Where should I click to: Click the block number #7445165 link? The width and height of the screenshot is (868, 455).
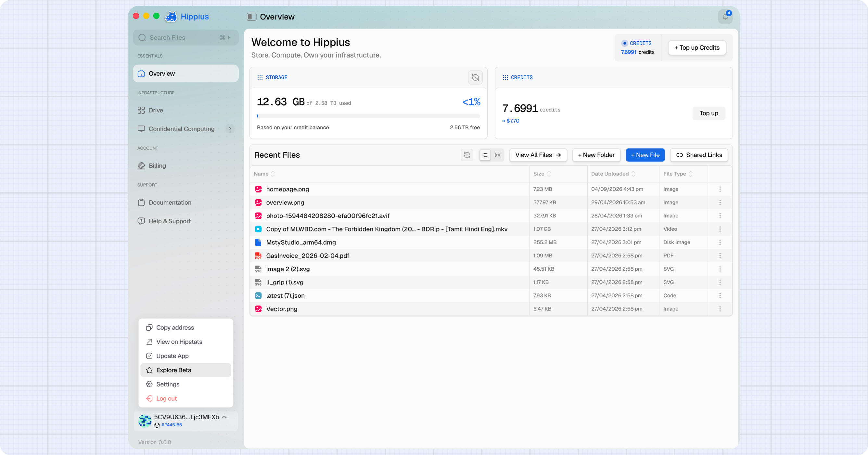coord(171,425)
